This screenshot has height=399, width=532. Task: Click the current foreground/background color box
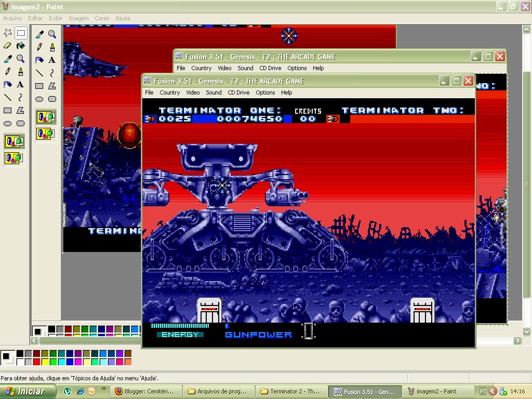tap(6, 357)
